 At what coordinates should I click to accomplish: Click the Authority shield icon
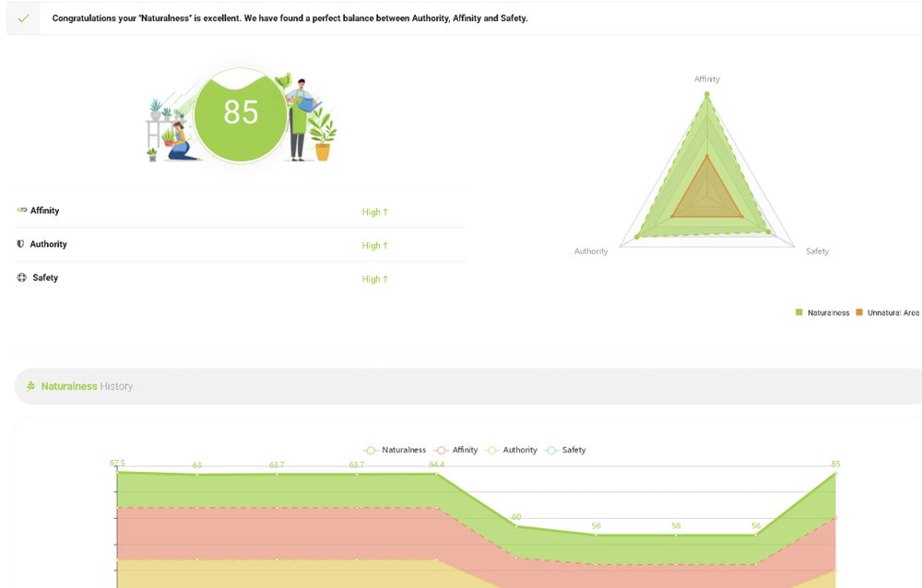[x=20, y=244]
